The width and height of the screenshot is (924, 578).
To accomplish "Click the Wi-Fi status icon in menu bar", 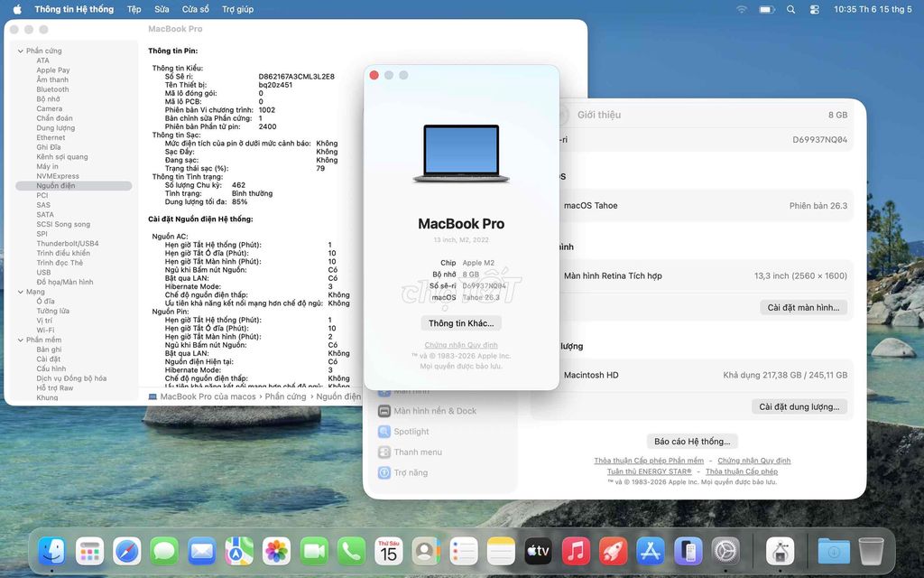I will point(742,9).
